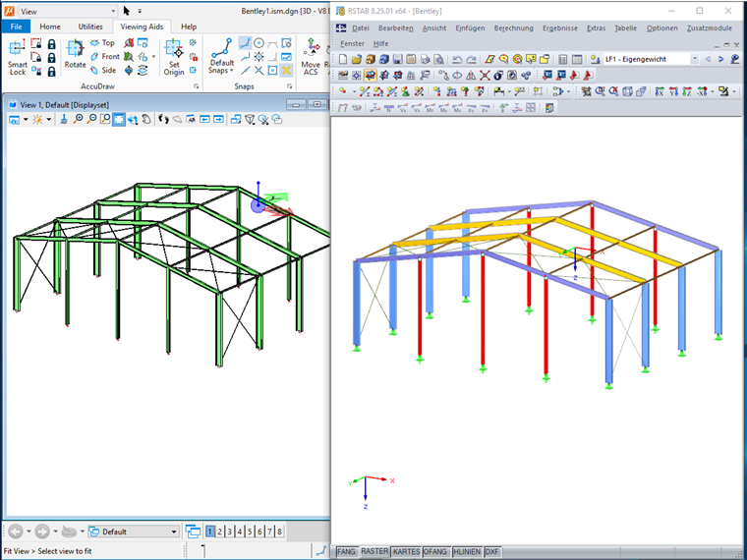The image size is (747, 560).
Task: Open the Default Snaps dropdown
Action: [221, 57]
